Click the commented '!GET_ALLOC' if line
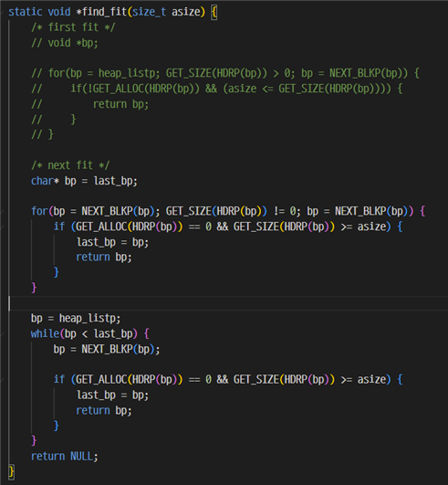The width and height of the screenshot is (448, 485). (x=217, y=89)
